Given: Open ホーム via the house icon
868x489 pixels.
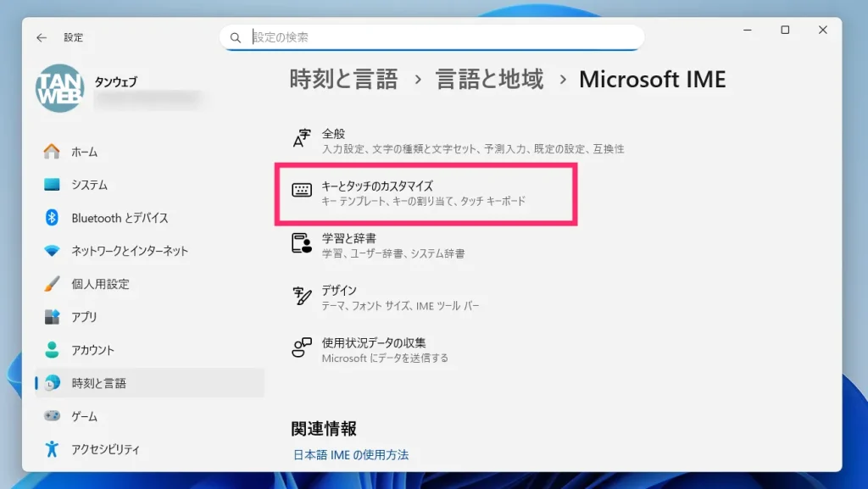Looking at the screenshot, I should (x=52, y=152).
